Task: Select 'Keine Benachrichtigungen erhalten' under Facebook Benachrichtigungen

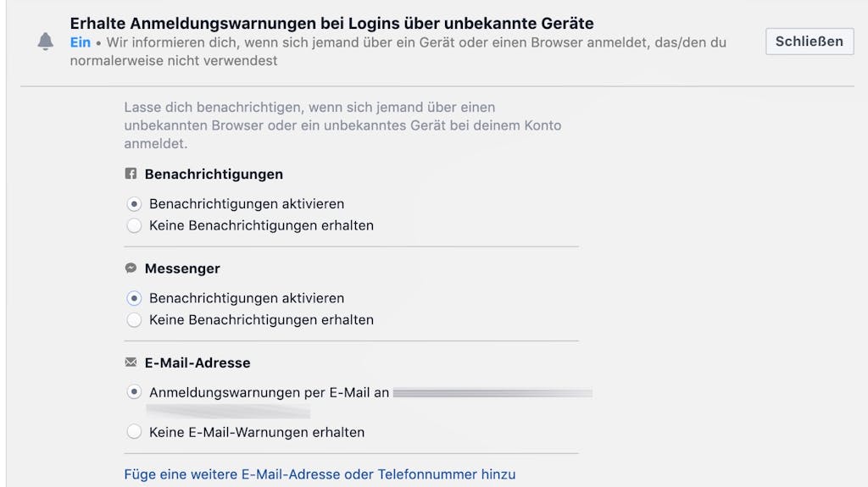Action: pos(134,226)
